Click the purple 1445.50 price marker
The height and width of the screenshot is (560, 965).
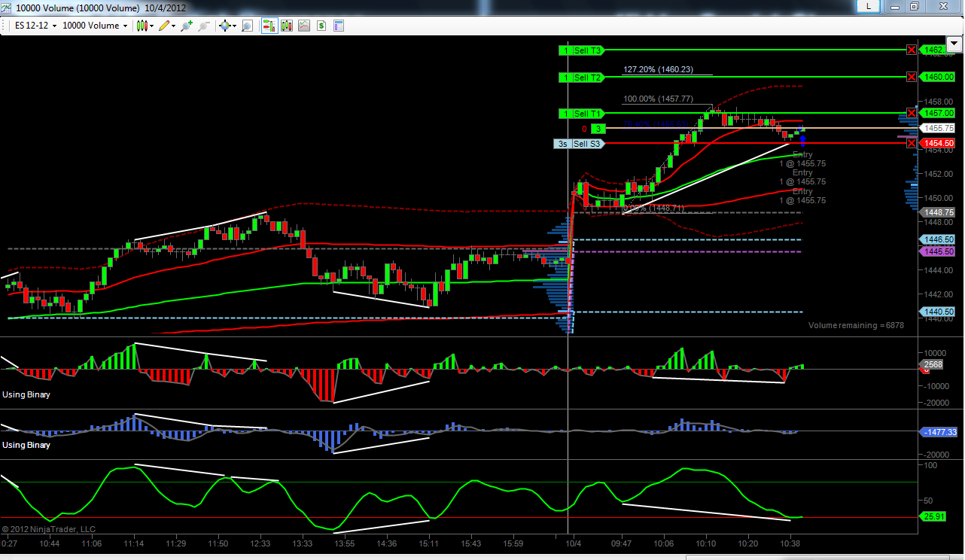[939, 251]
